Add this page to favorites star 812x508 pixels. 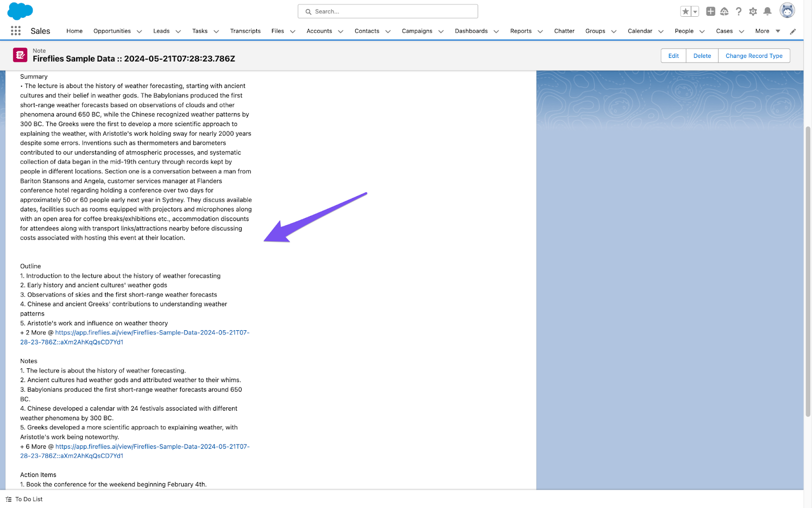(x=686, y=11)
